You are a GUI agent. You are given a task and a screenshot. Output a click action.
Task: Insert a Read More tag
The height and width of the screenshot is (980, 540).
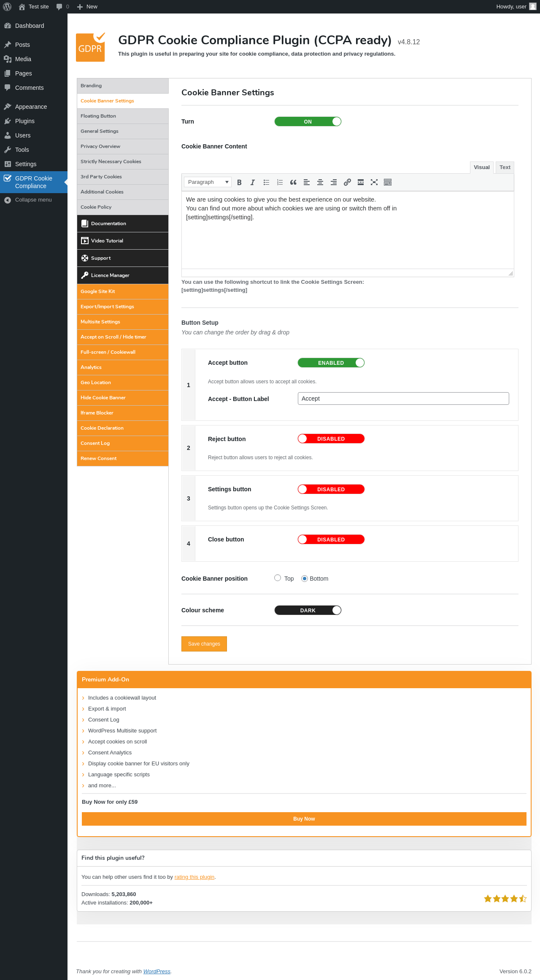click(x=361, y=182)
